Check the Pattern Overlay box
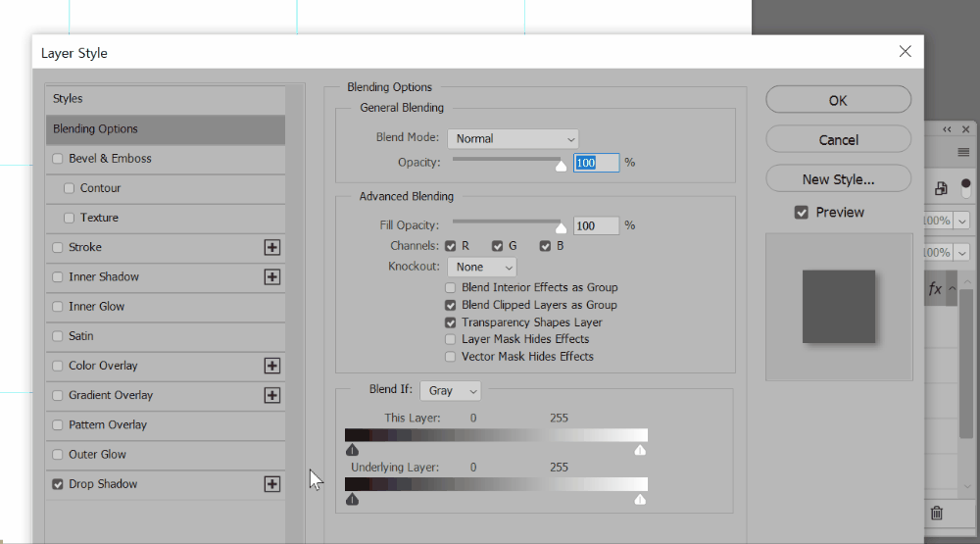980x544 pixels. coord(58,425)
